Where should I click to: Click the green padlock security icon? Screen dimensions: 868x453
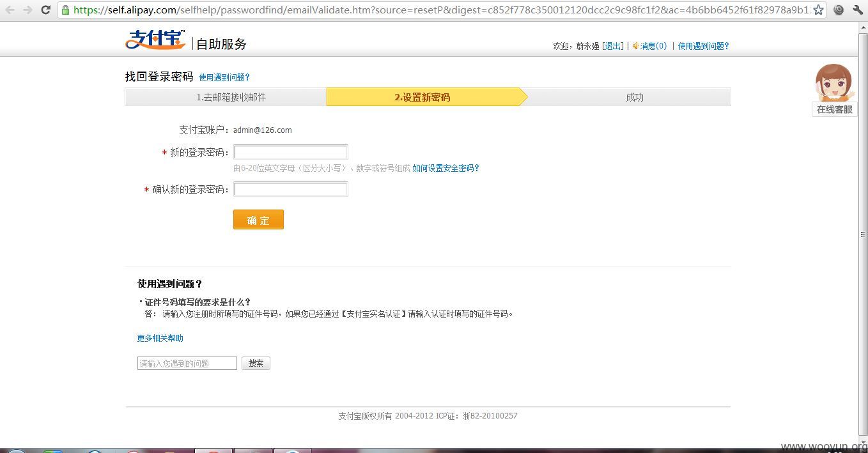65,10
